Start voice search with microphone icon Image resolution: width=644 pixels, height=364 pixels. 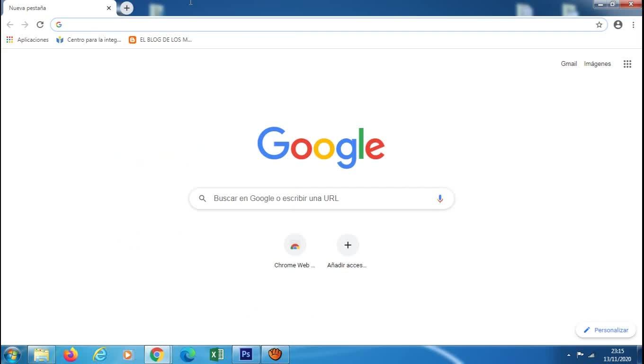click(440, 199)
